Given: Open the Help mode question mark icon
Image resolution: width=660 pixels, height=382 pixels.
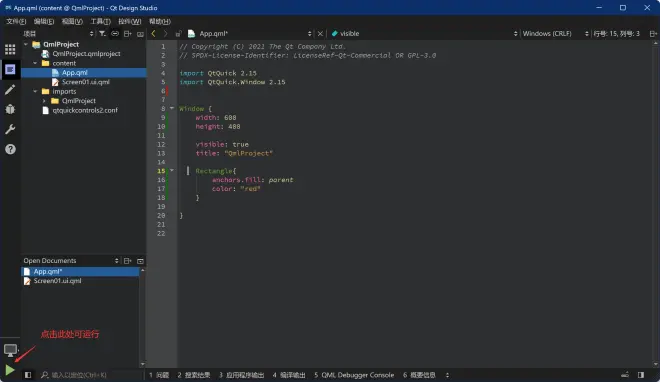Looking at the screenshot, I should tap(10, 149).
